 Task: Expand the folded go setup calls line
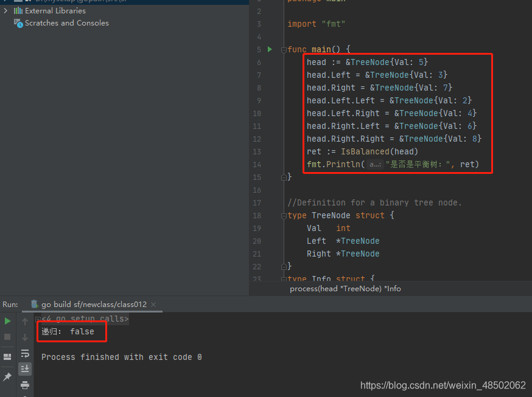click(38, 319)
